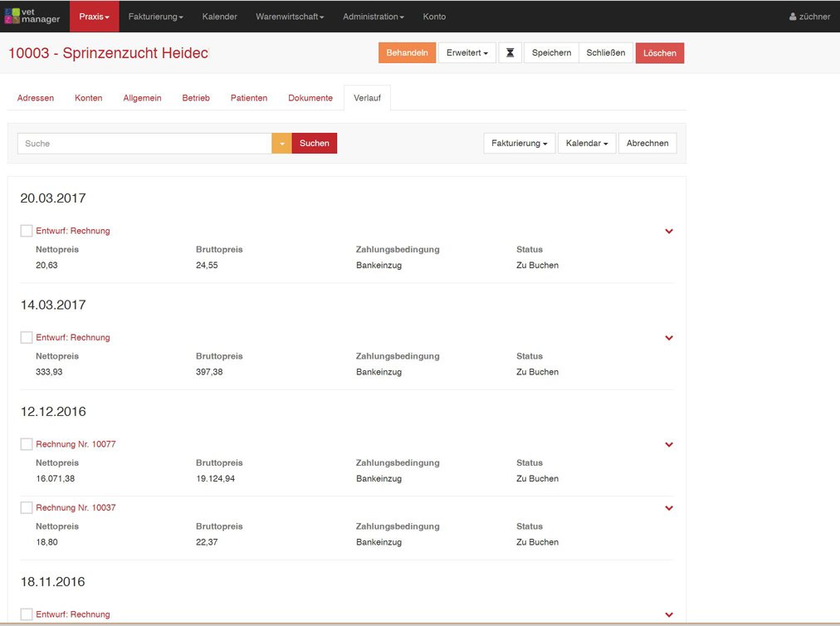Click the hourglass icon button
This screenshot has height=626, width=840.
(x=510, y=53)
